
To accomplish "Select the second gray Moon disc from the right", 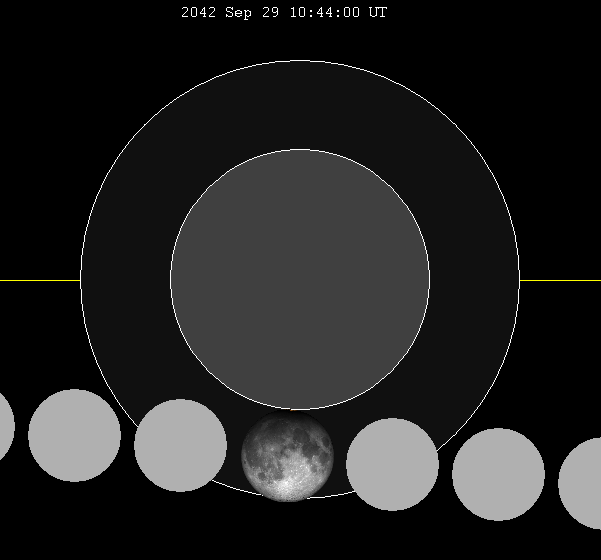I will point(498,474).
